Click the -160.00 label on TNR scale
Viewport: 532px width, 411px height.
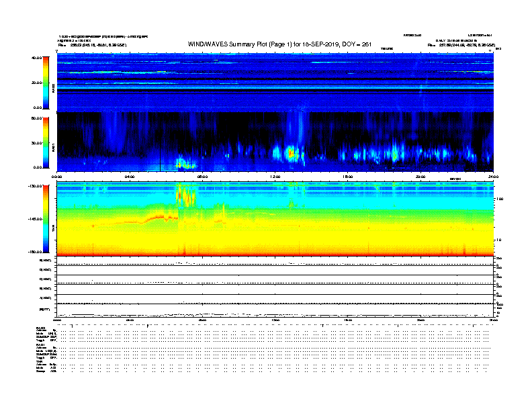[x=36, y=252]
